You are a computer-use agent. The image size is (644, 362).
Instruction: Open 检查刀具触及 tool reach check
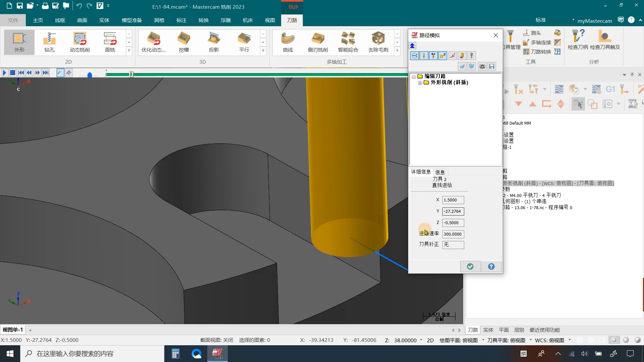point(605,40)
